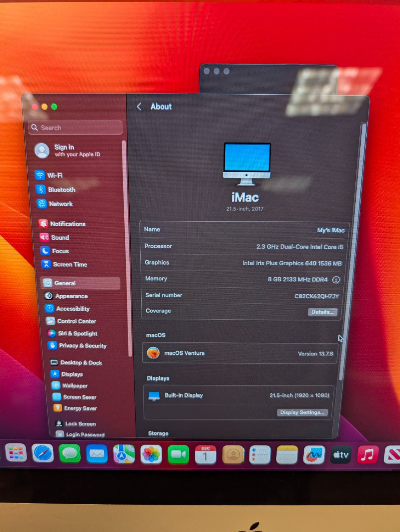Open Display Settings button
The width and height of the screenshot is (400, 532).
[302, 412]
